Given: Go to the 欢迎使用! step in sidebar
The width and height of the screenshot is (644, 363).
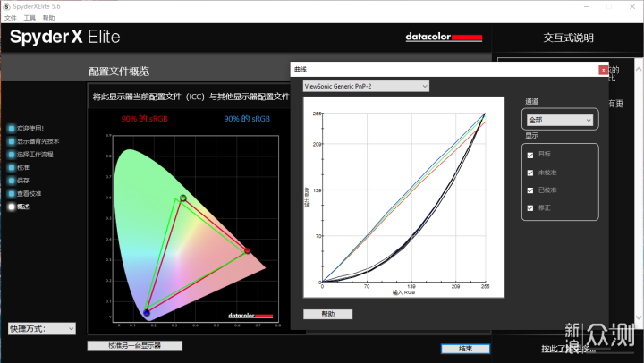Looking at the screenshot, I should tap(26, 129).
